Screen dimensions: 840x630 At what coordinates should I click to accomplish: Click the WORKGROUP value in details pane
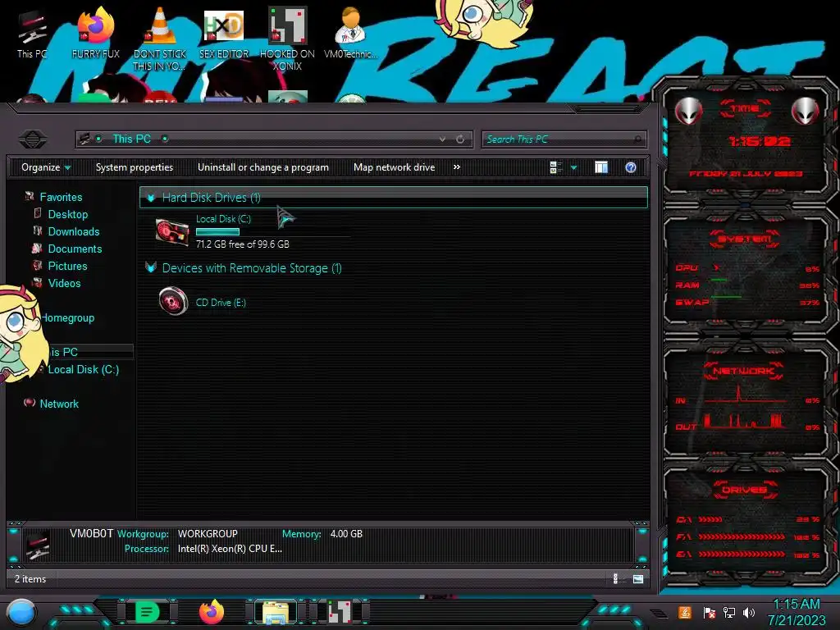pos(208,534)
